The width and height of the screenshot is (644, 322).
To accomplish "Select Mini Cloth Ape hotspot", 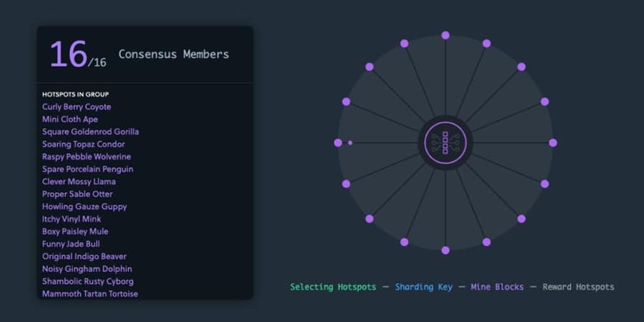I will 70,119.
